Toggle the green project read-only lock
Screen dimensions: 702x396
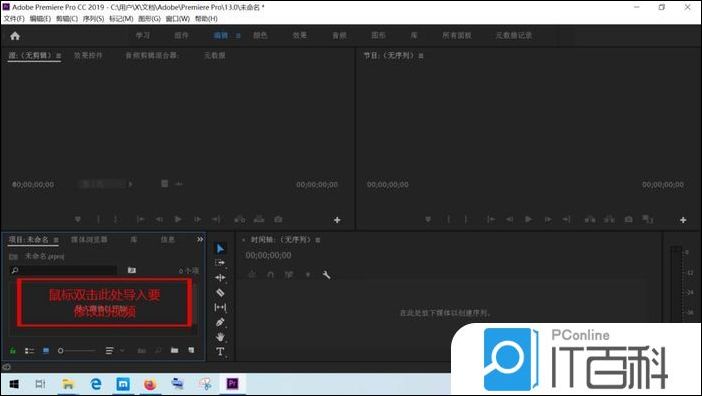tap(13, 350)
